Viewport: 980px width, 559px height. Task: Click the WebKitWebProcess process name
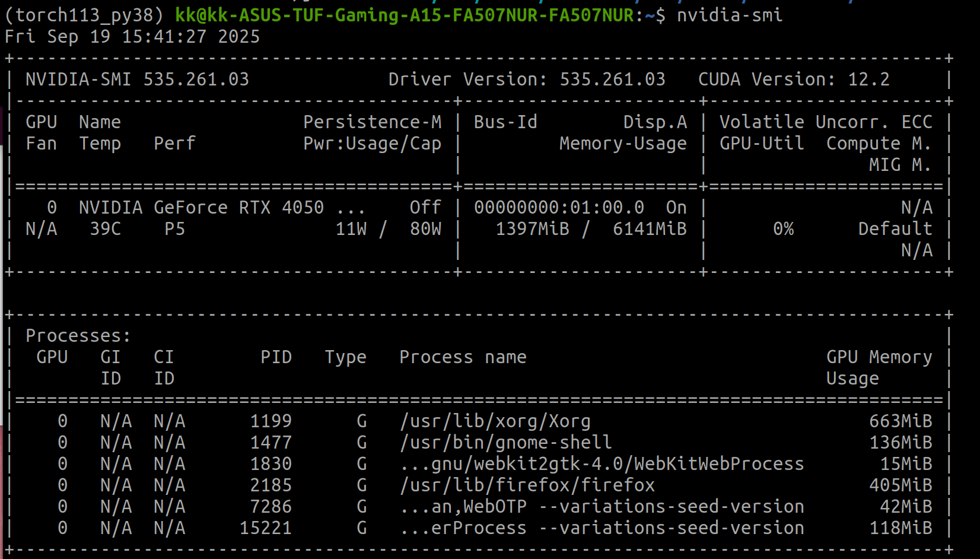(x=602, y=464)
